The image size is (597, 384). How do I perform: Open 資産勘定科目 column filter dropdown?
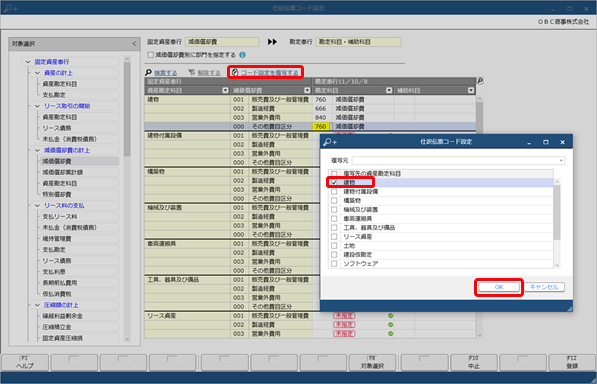225,90
